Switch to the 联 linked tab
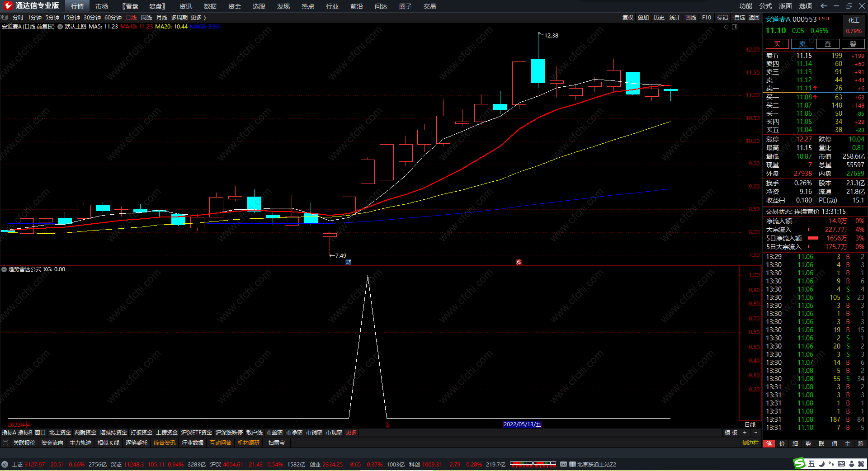 [x=821, y=443]
